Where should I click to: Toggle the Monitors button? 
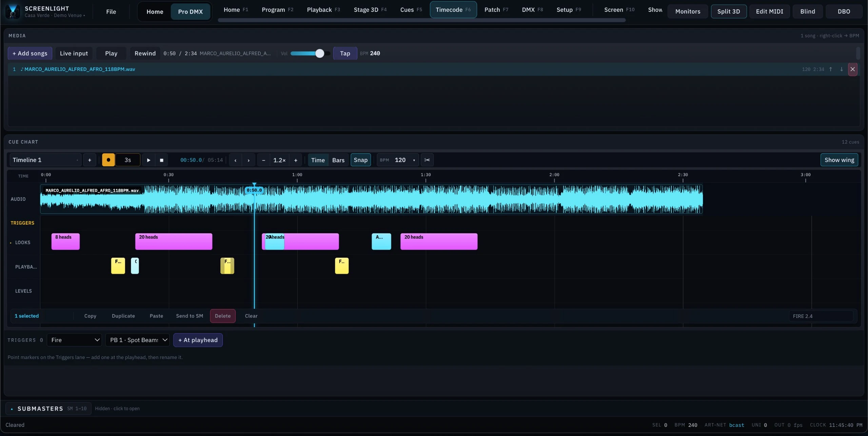click(688, 12)
